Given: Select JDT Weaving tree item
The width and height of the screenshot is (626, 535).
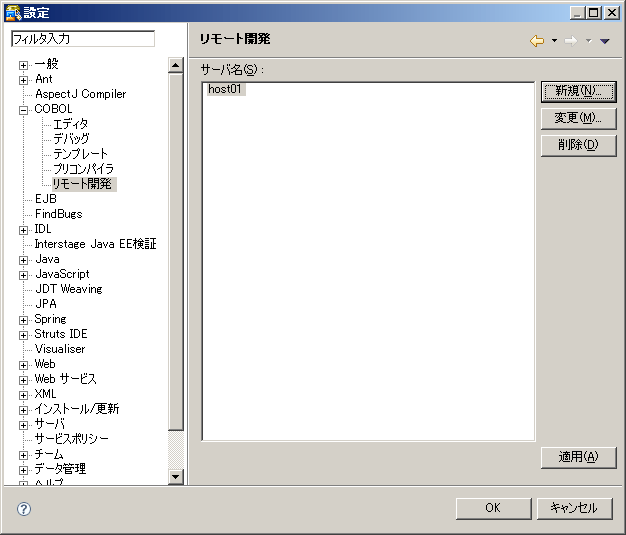Looking at the screenshot, I should click(x=69, y=289).
